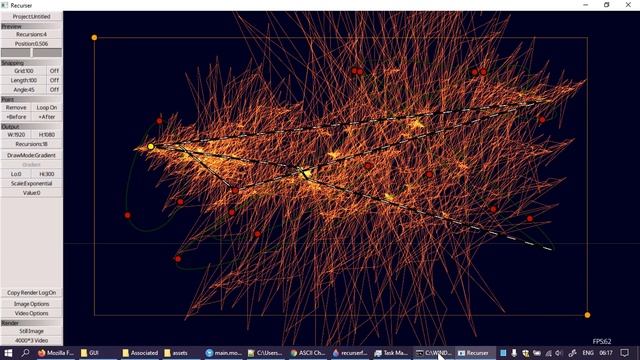
Task: Click the bottom-right orange frame corner handle
Action: pos(587,315)
